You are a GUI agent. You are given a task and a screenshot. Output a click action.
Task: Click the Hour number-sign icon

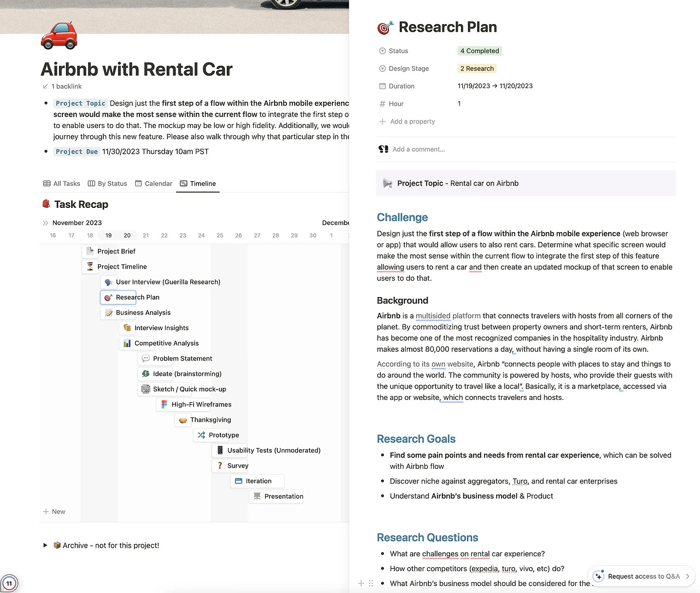382,103
